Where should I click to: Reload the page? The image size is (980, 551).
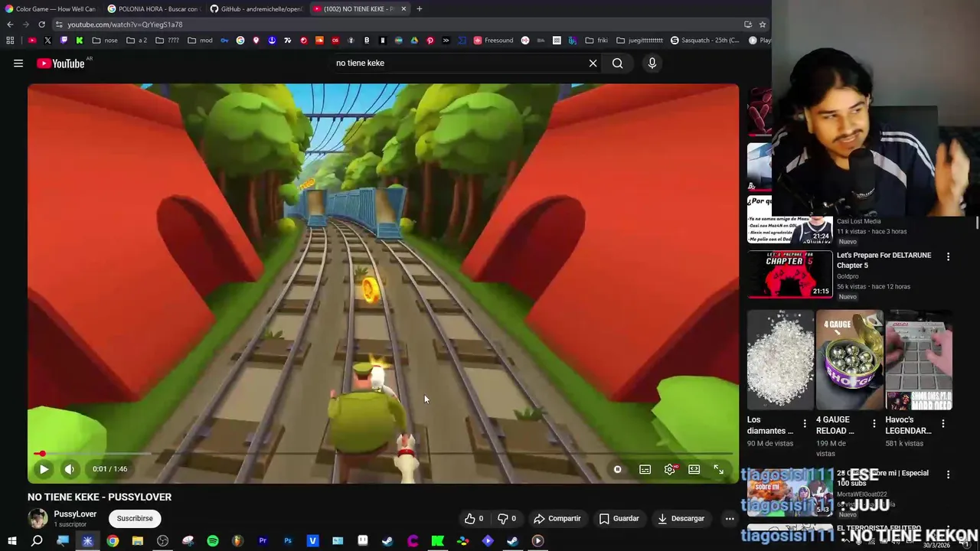(x=41, y=24)
